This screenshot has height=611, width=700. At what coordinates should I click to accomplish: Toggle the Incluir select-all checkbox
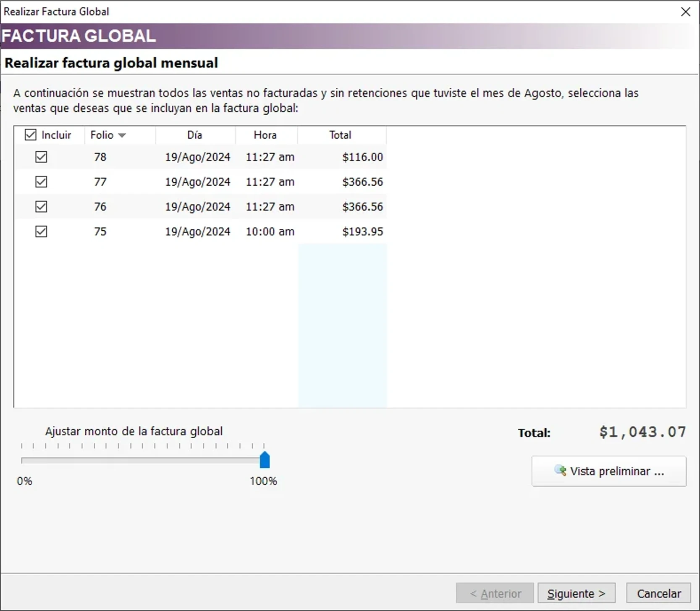(31, 135)
